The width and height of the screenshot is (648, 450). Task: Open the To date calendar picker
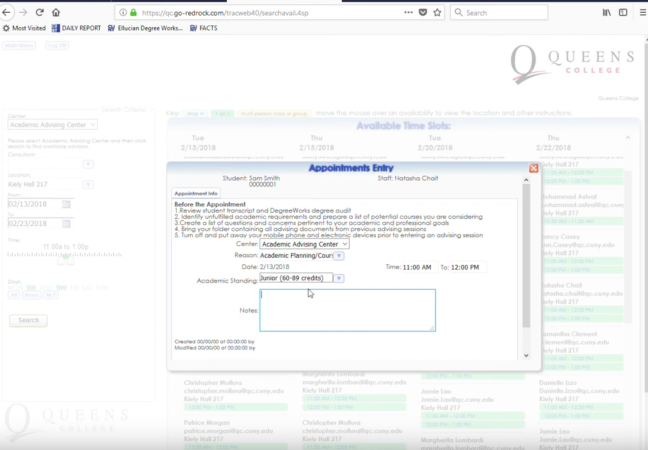[x=67, y=223]
